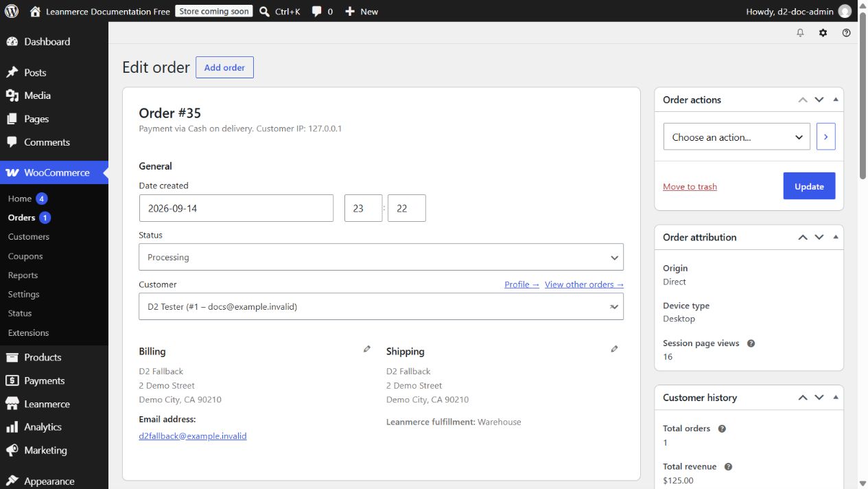Open Customers submenu item

pyautogui.click(x=29, y=236)
